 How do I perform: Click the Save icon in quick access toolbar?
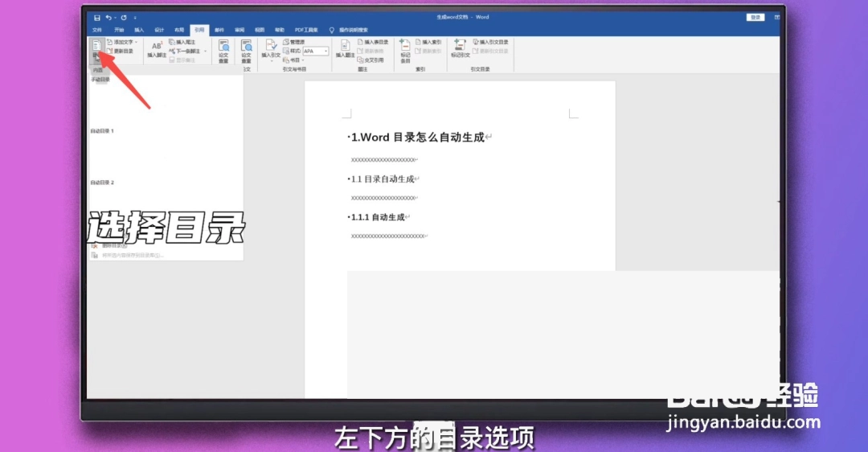[97, 18]
